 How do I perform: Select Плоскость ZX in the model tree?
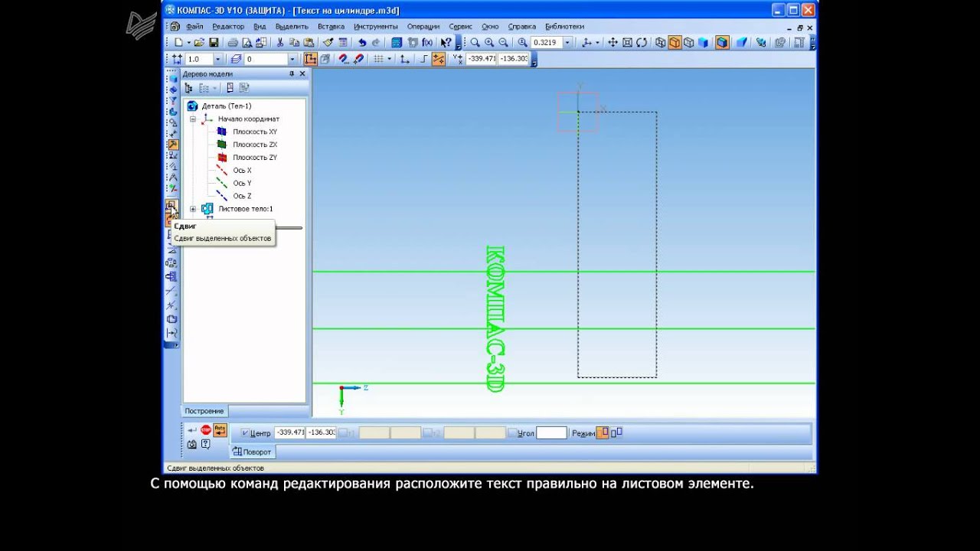pos(255,145)
